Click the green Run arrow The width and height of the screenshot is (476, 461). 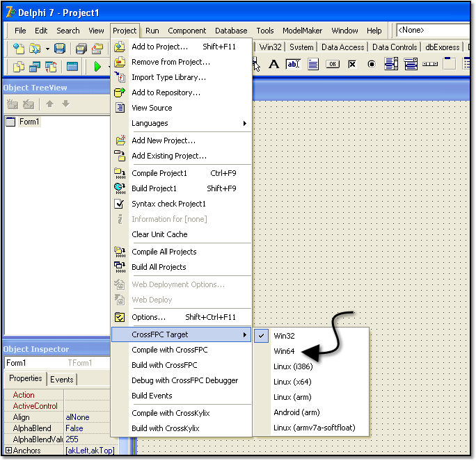coord(97,67)
